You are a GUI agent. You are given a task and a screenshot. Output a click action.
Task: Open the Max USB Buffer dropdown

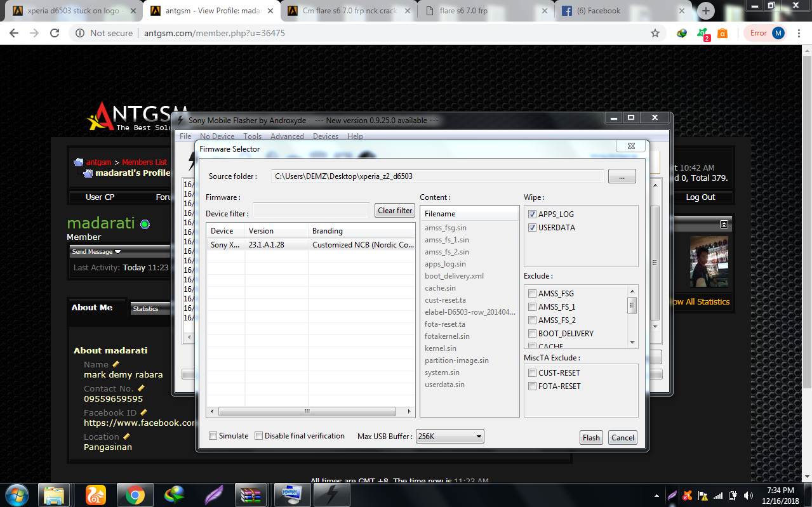coord(449,437)
